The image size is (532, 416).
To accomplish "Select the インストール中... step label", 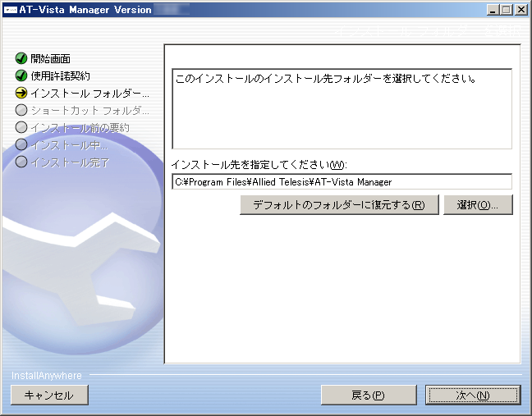I will click(x=69, y=145).
